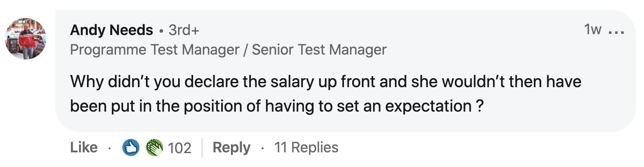644x167 pixels.
Task: Click the comment line starting "been put in"
Action: point(276,106)
